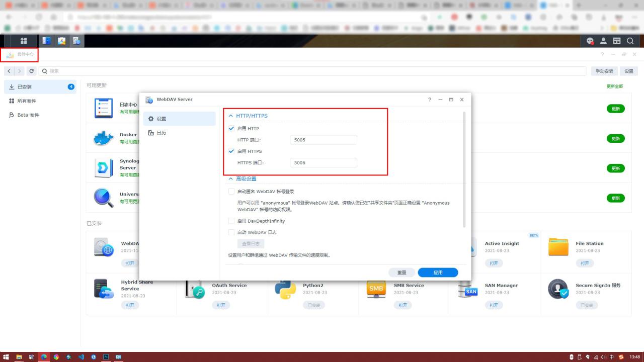Screen dimensions: 644x362
Task: Click the SMB Service package icon
Action: coord(376,289)
